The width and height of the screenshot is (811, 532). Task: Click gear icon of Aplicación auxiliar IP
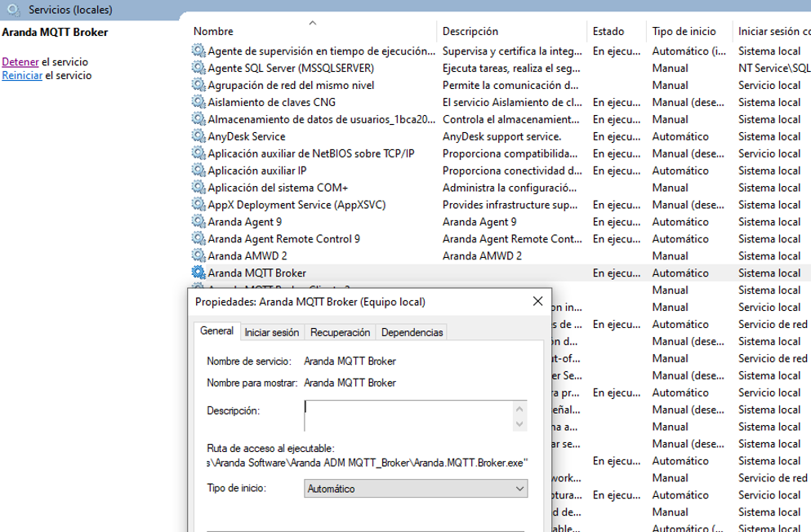(x=198, y=170)
